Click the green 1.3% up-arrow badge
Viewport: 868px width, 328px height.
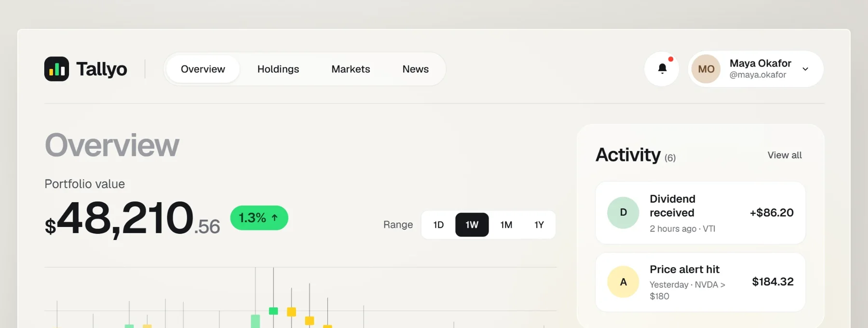pyautogui.click(x=259, y=218)
